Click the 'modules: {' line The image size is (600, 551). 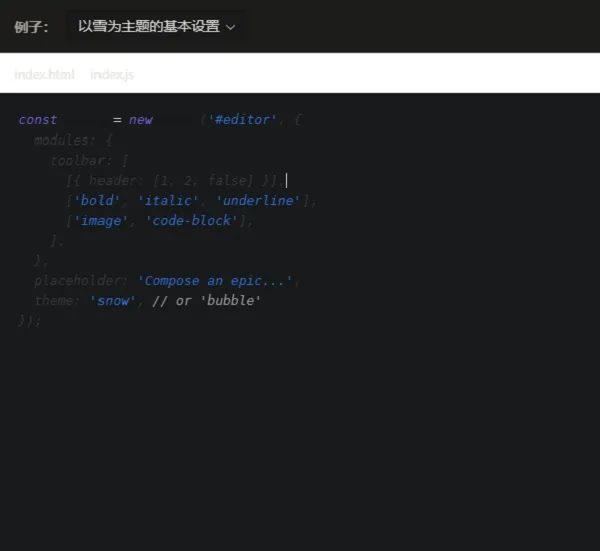73,140
